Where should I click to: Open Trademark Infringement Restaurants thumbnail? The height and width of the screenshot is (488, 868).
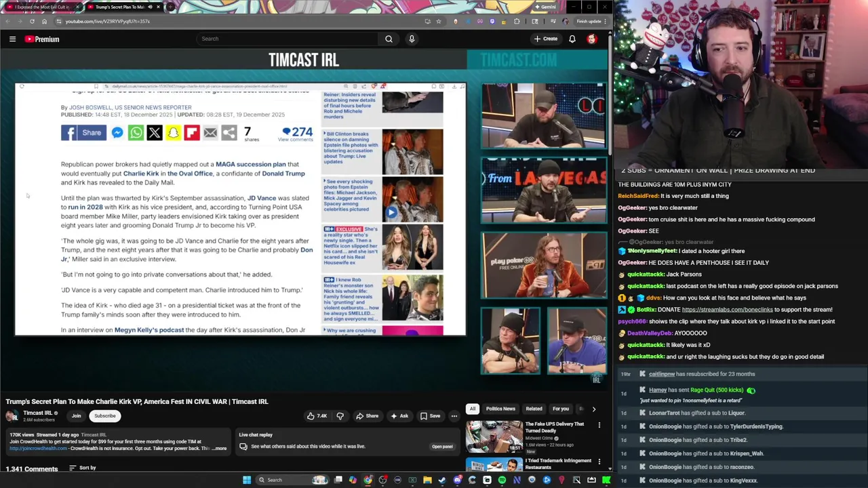click(x=494, y=464)
